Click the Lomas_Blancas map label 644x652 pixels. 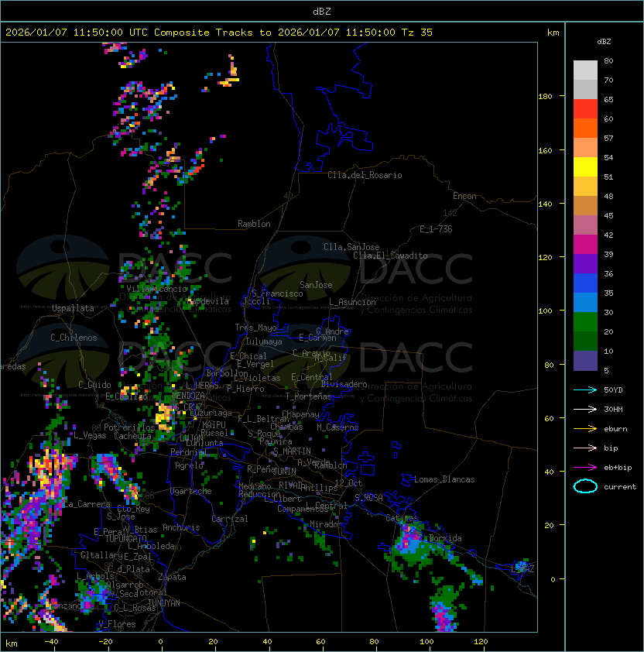tap(444, 479)
